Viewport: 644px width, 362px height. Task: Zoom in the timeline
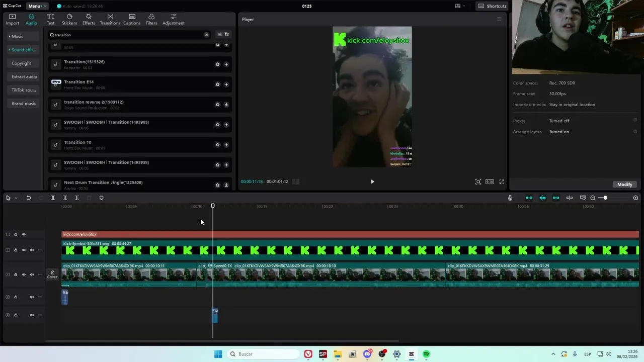click(635, 198)
